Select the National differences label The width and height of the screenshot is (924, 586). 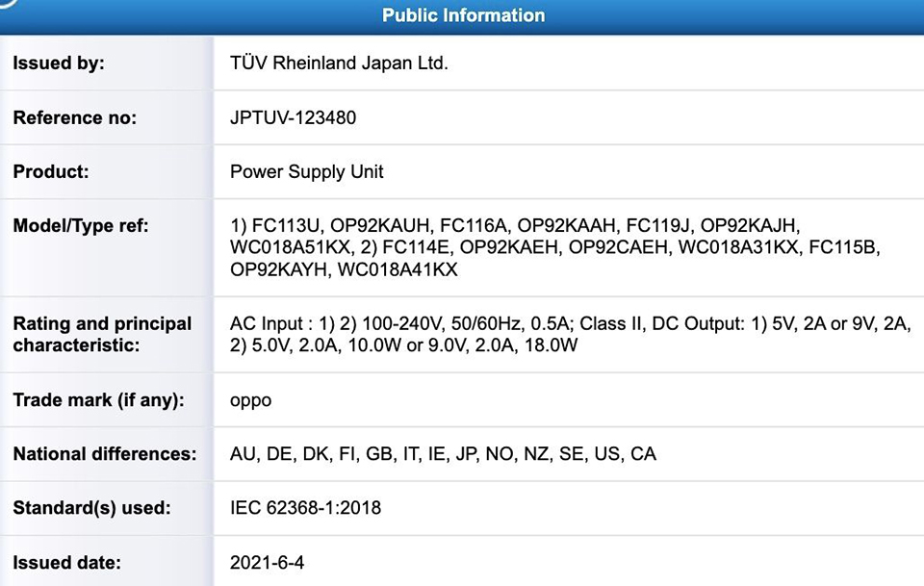[104, 454]
